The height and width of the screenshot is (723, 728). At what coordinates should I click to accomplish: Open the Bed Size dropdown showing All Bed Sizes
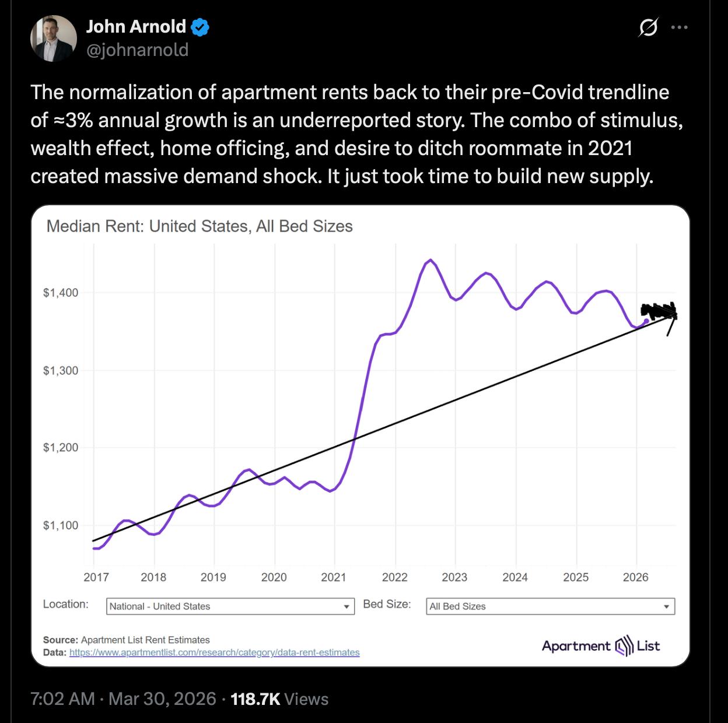pos(551,606)
